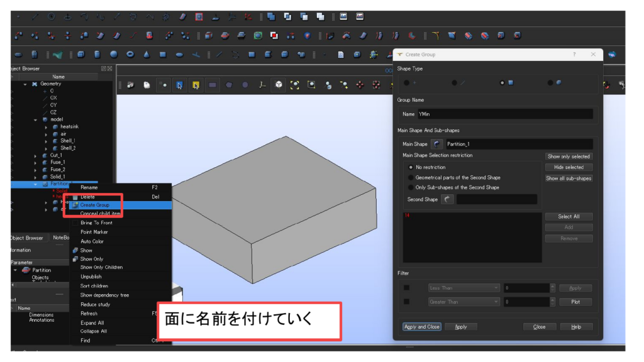Viewport: 644px width, 362px height.
Task: Choose Only Sub-shapes of the Second Shape
Action: (x=411, y=187)
